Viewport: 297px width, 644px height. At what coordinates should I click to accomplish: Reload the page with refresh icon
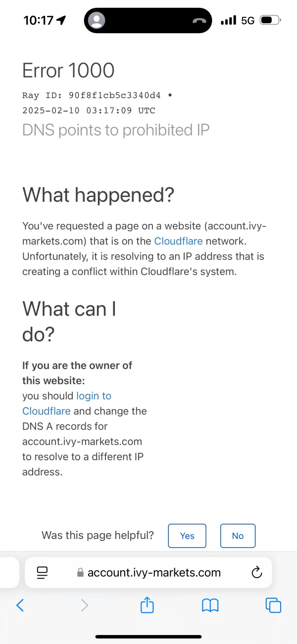click(x=256, y=573)
